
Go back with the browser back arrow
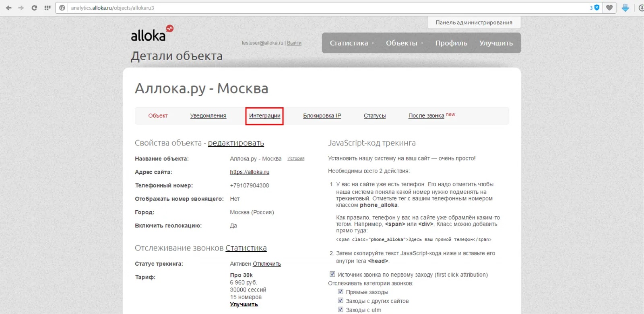(x=9, y=8)
